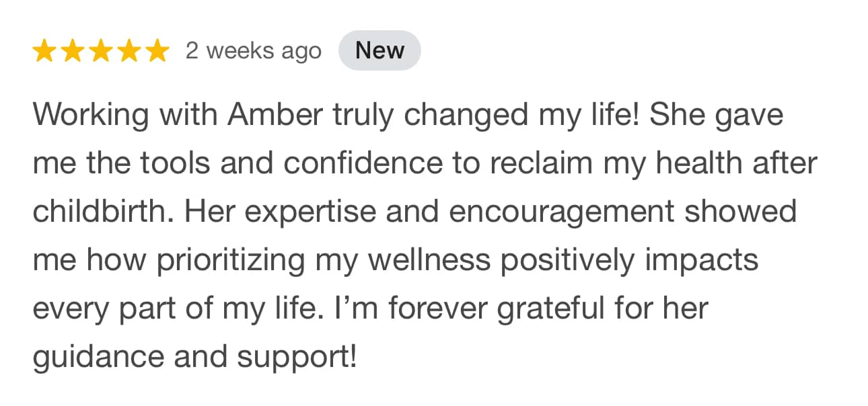868x406 pixels.
Task: Click the "2 weeks ago" timestamp
Action: (254, 51)
